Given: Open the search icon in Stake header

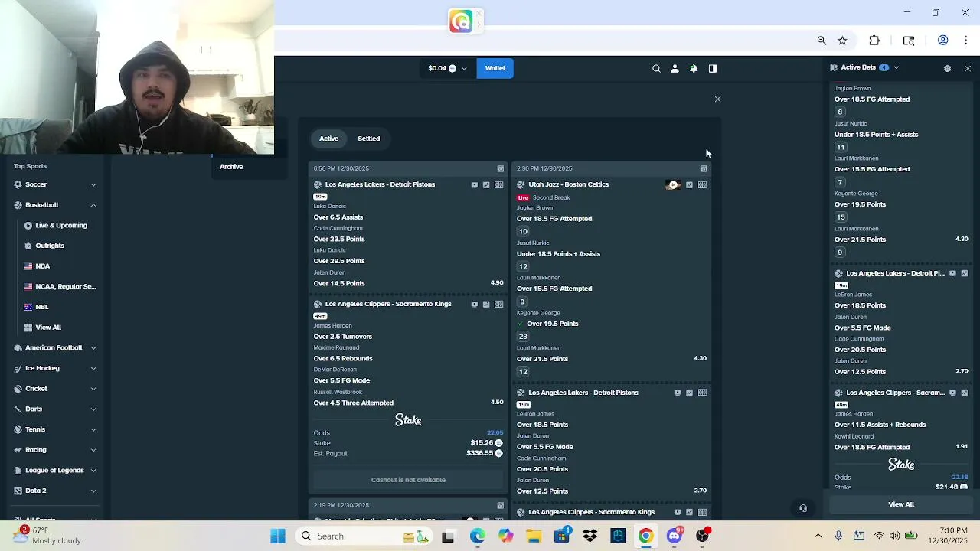Looking at the screenshot, I should 656,68.
